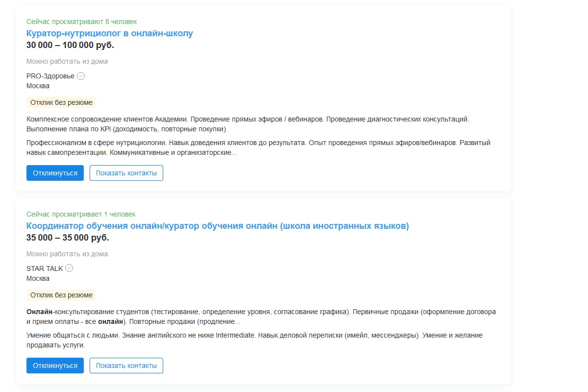Image resolution: width=588 pixels, height=392 pixels.
Task: Select the Отклик без резюме label on second vacancy
Action: (x=60, y=294)
